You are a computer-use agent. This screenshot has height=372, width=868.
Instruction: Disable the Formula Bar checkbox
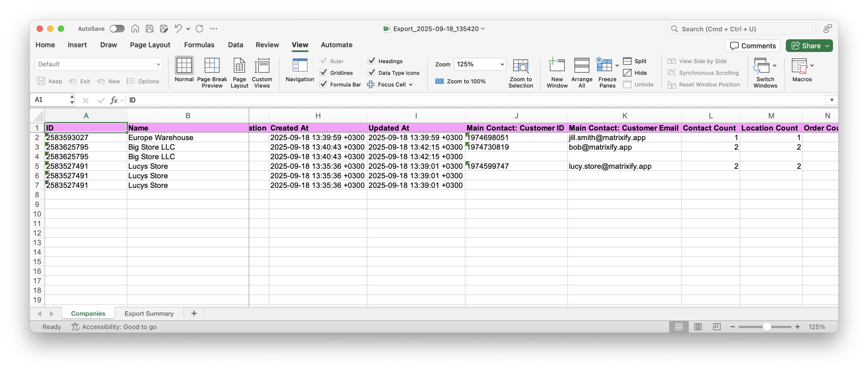323,84
